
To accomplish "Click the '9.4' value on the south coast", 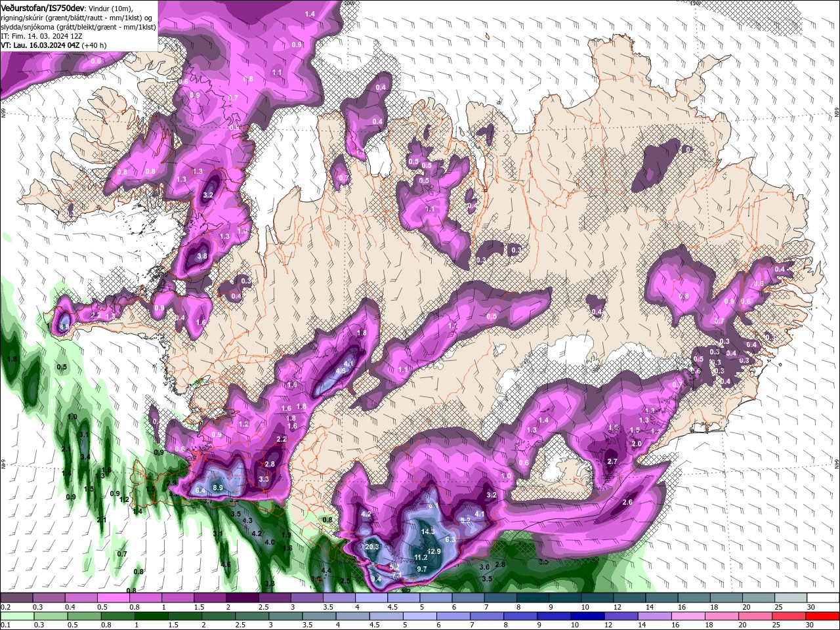I will point(376,579).
